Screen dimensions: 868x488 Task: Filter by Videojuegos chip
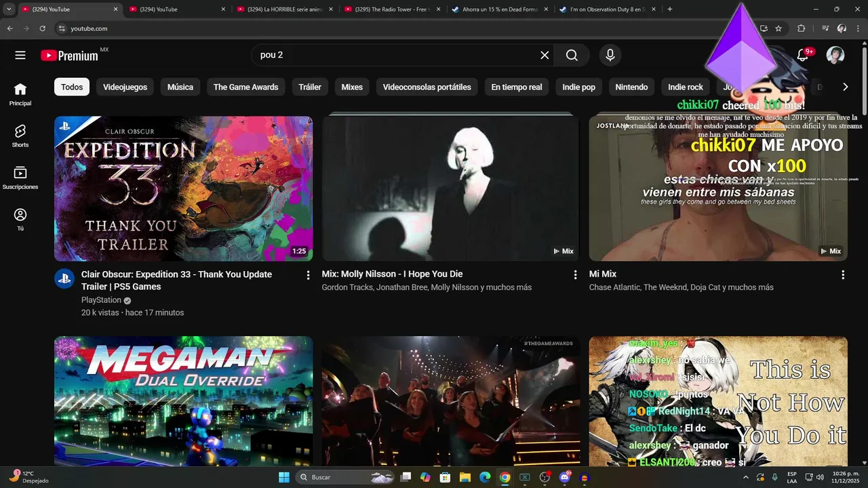(x=125, y=87)
